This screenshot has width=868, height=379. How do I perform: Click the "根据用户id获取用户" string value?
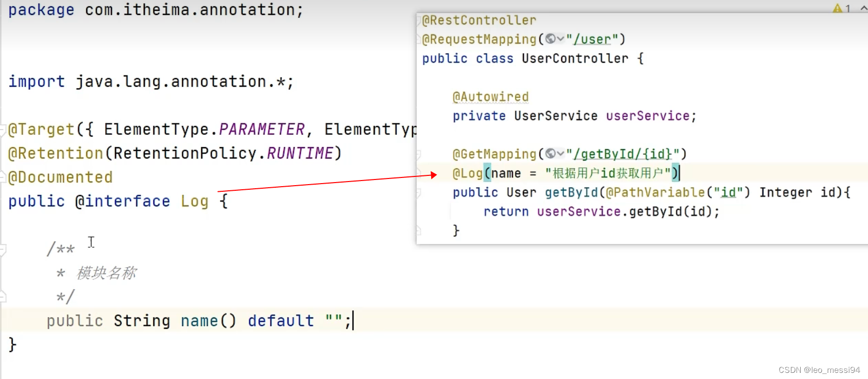(611, 173)
